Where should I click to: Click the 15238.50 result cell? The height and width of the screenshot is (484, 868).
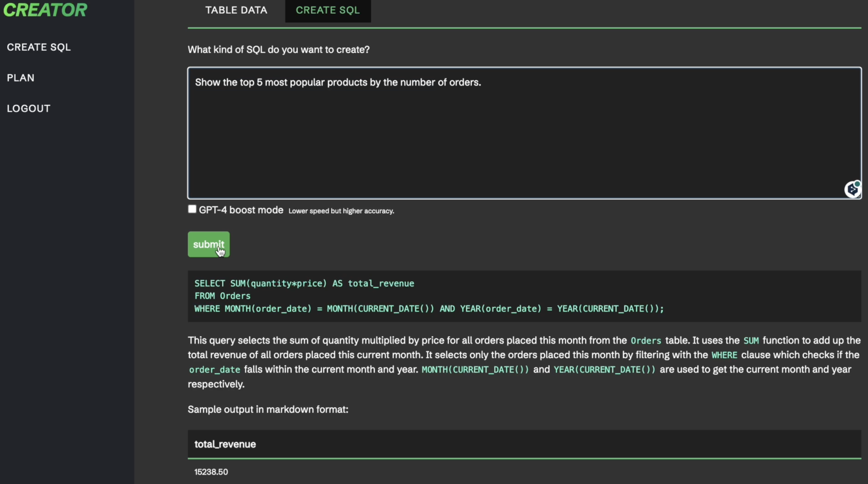tap(211, 472)
